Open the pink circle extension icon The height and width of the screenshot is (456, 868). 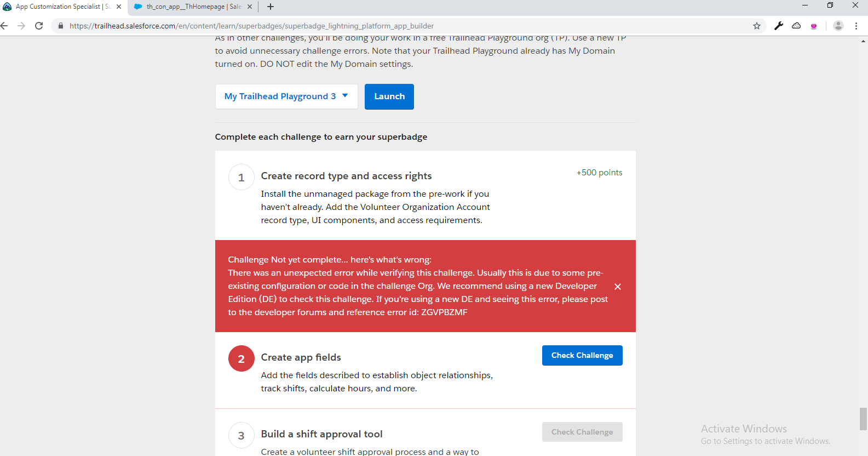pyautogui.click(x=814, y=26)
